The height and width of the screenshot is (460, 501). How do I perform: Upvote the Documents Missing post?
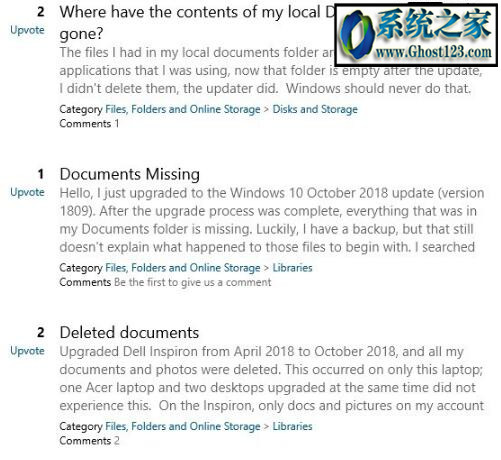[27, 192]
